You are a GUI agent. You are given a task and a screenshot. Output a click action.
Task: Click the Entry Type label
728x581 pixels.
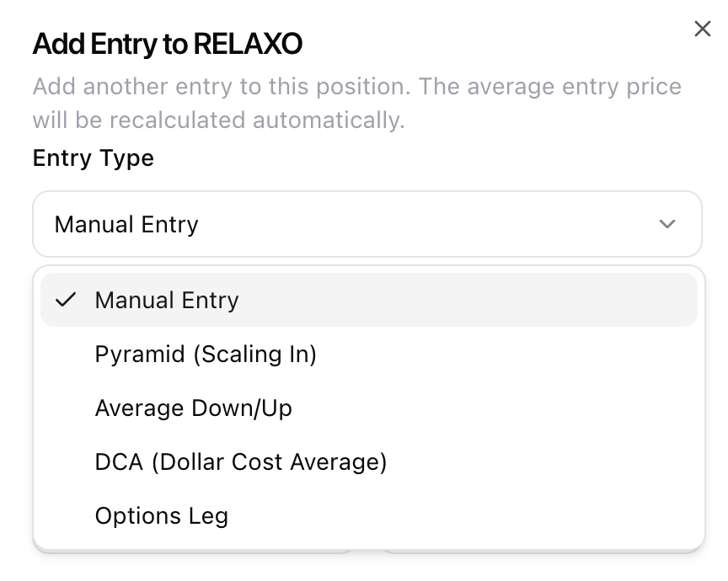click(93, 158)
